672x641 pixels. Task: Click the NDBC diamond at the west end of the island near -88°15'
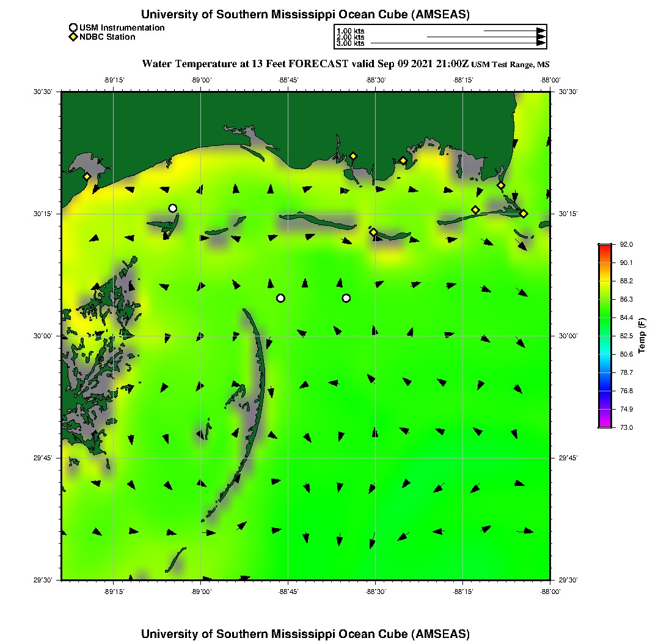(475, 210)
